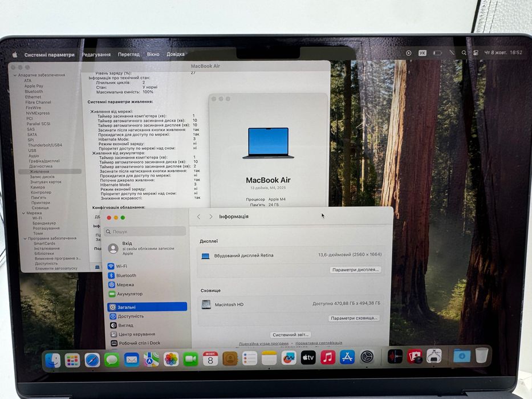Open the Apple menu
Screen dimensions: 532x399
point(15,55)
